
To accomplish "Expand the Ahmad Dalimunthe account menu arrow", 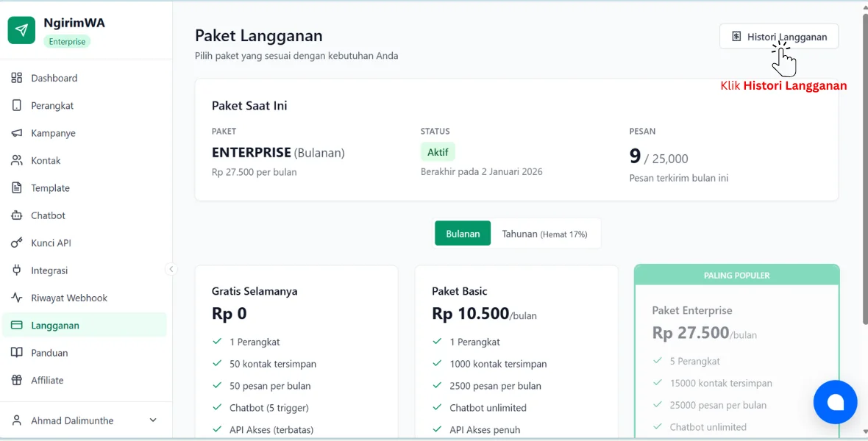I will pyautogui.click(x=153, y=420).
